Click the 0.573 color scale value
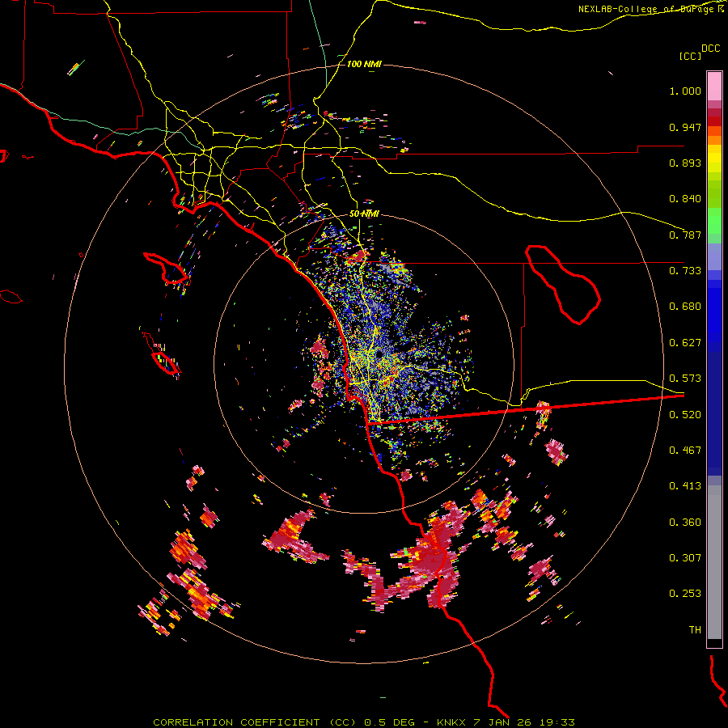Screen dimensions: 728x728 [x=685, y=379]
